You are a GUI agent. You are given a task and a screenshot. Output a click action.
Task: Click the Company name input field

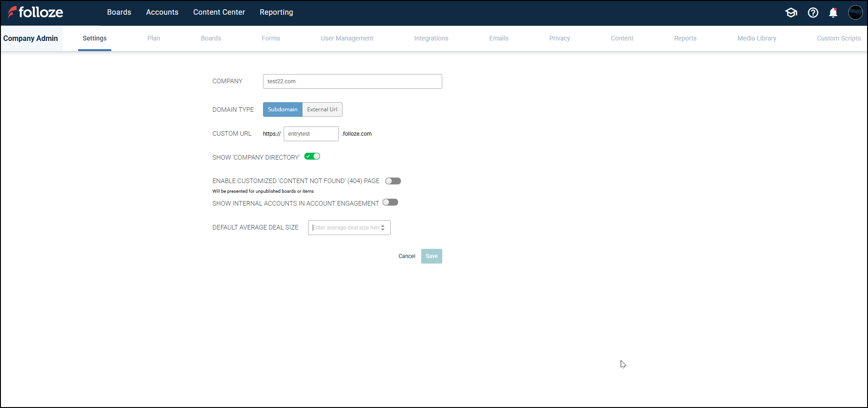coord(352,81)
